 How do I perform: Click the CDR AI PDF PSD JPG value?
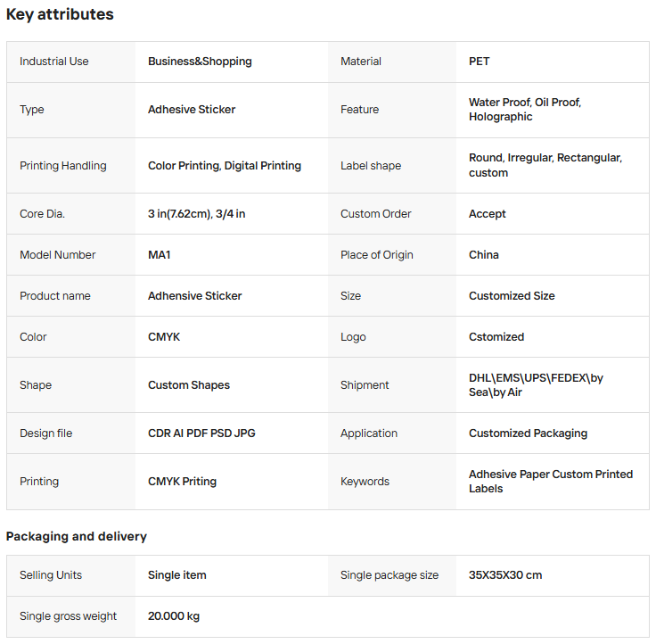[x=201, y=433]
